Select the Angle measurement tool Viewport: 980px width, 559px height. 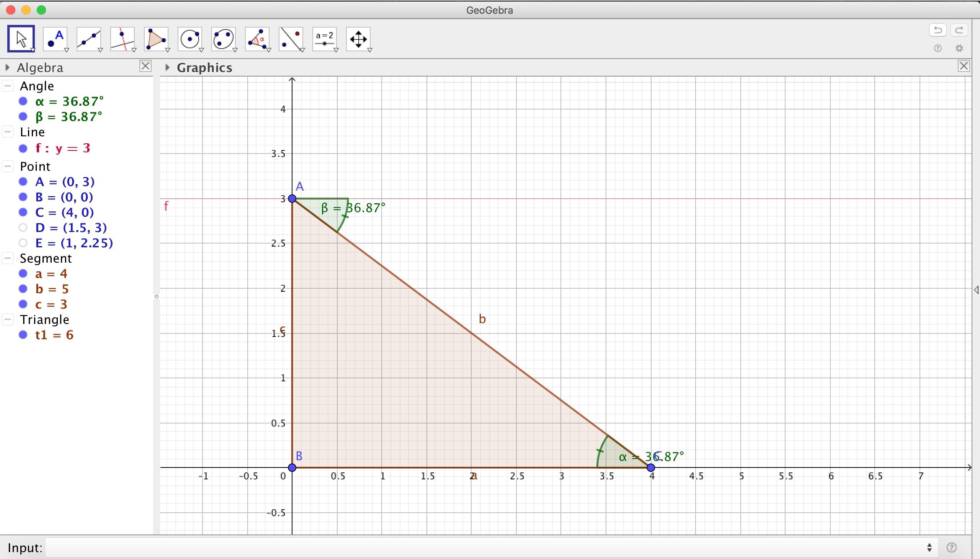257,39
